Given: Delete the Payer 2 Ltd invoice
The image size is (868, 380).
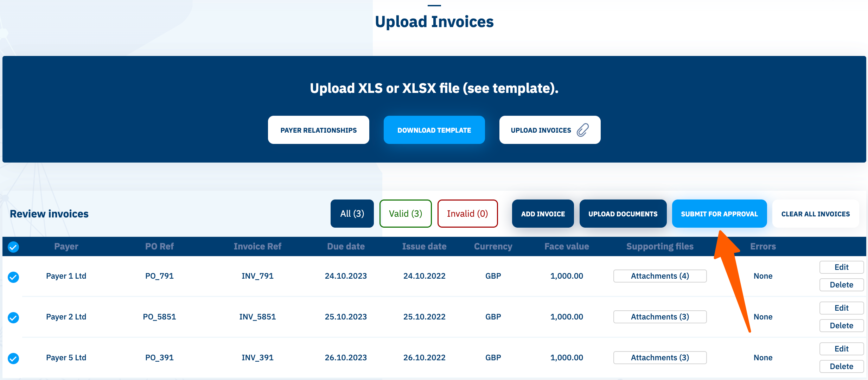Looking at the screenshot, I should [x=841, y=325].
